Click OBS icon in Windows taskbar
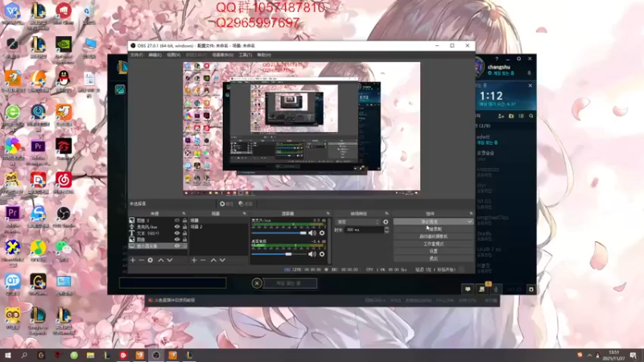The width and height of the screenshot is (644, 362). (156, 355)
